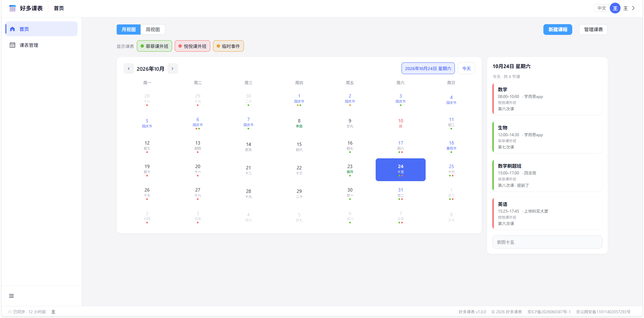The width and height of the screenshot is (644, 318).
Task: Jump to today with 今天 button
Action: [x=466, y=68]
